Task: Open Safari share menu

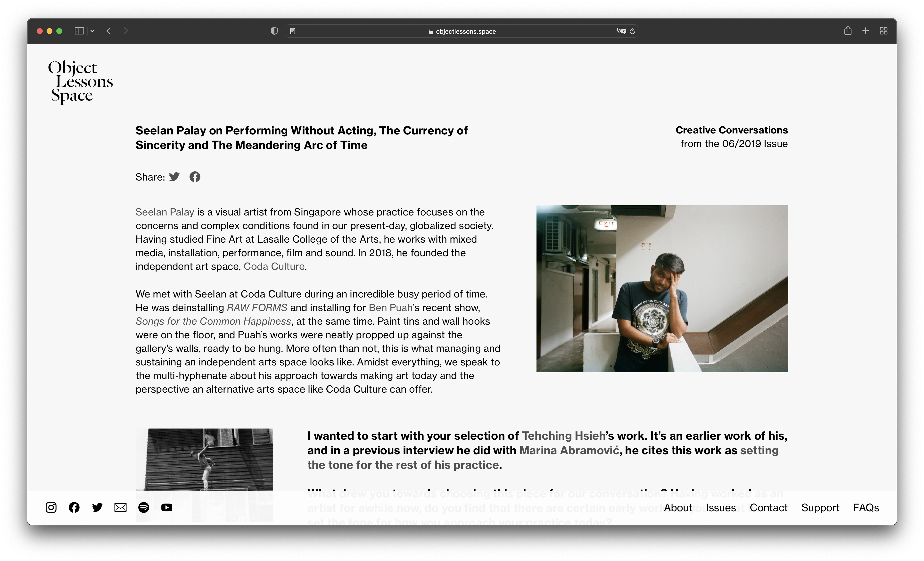Action: [x=848, y=31]
